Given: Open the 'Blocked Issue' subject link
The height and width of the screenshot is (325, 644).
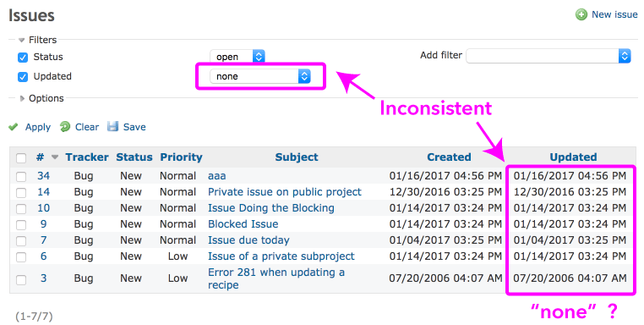Looking at the screenshot, I should click(x=243, y=224).
